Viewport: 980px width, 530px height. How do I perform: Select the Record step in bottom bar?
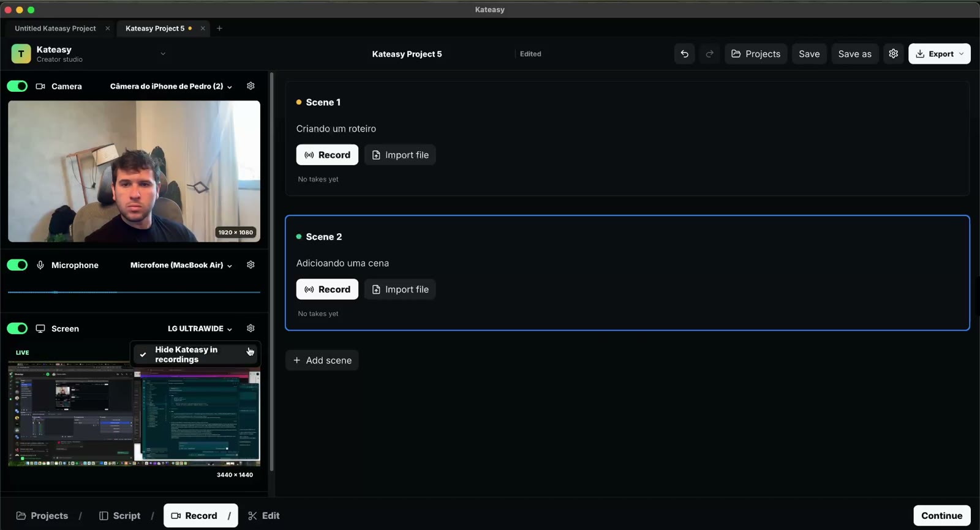[200, 516]
